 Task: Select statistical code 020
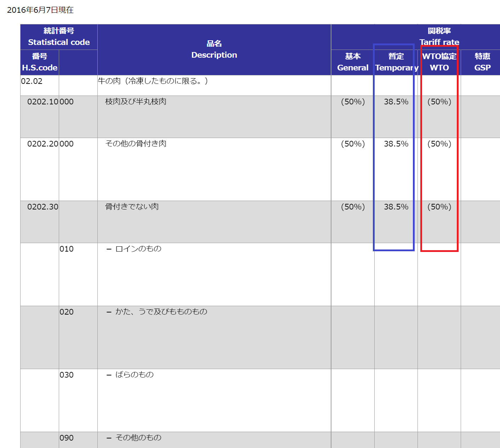point(67,312)
